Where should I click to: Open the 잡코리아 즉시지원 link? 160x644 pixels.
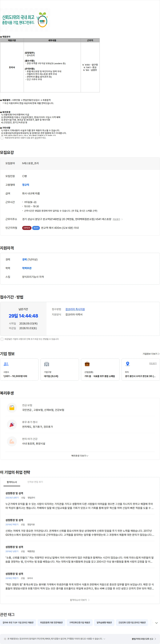(x=75, y=309)
